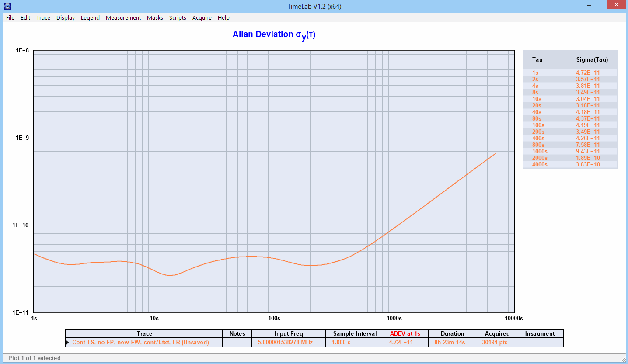Open the Trace menu
Image resolution: width=628 pixels, height=364 pixels.
click(43, 18)
